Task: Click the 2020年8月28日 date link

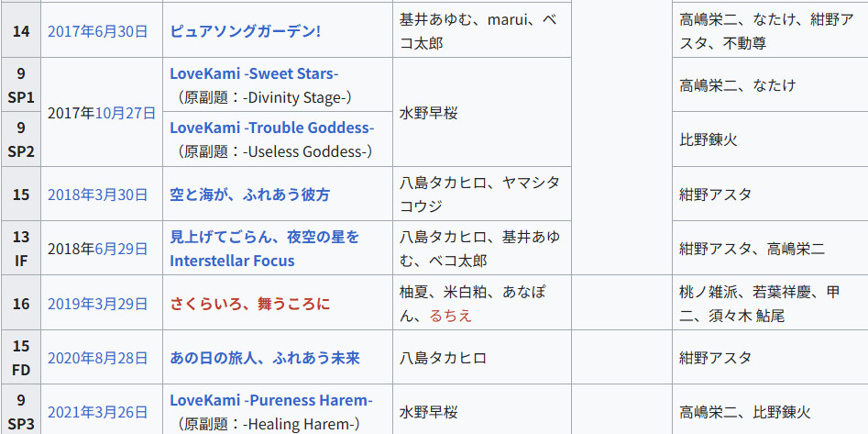Action: pyautogui.click(x=97, y=358)
